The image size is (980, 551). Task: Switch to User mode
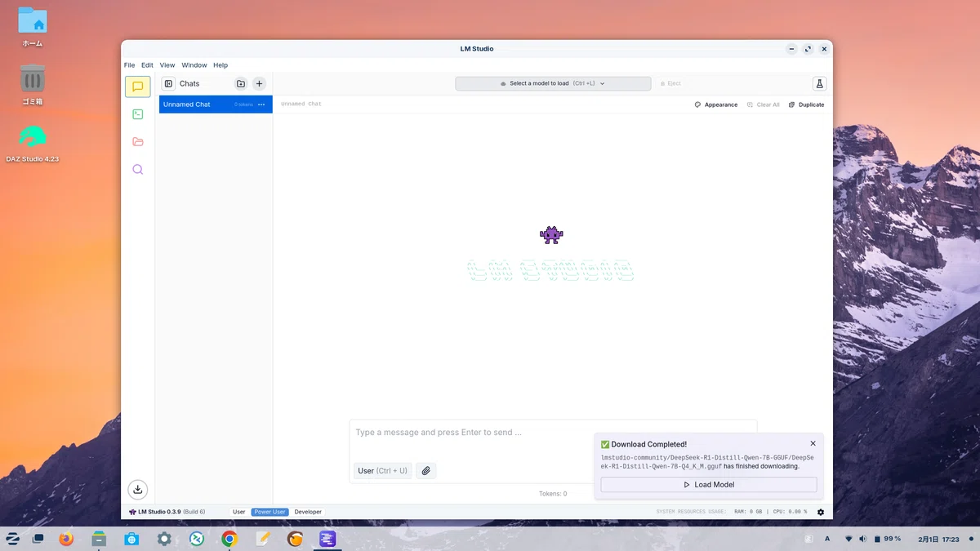click(239, 512)
